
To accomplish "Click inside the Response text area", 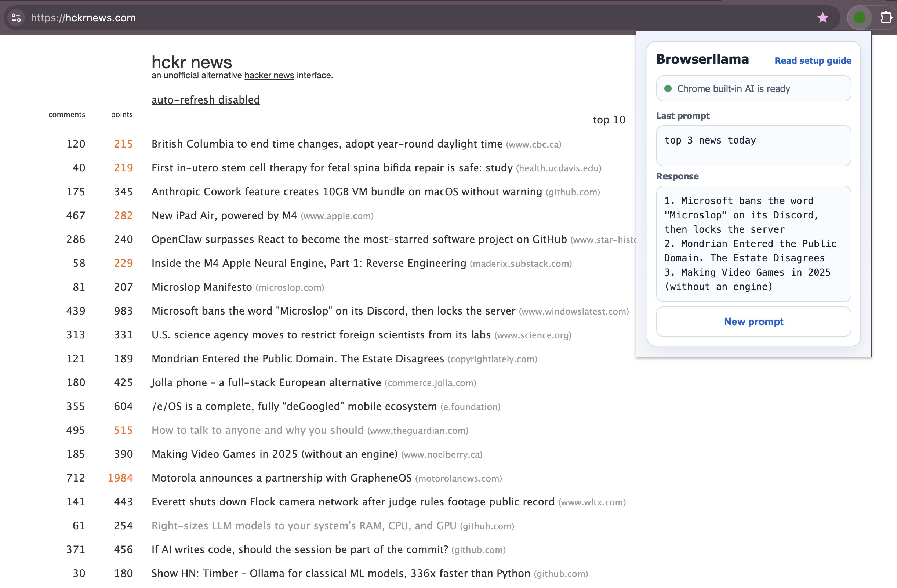I will [753, 243].
